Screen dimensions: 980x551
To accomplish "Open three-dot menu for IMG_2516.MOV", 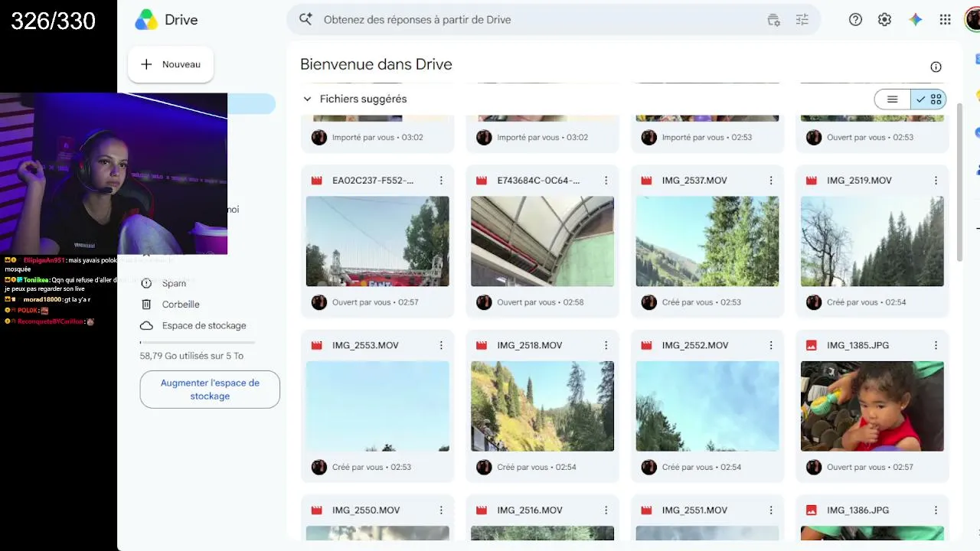I will 606,510.
